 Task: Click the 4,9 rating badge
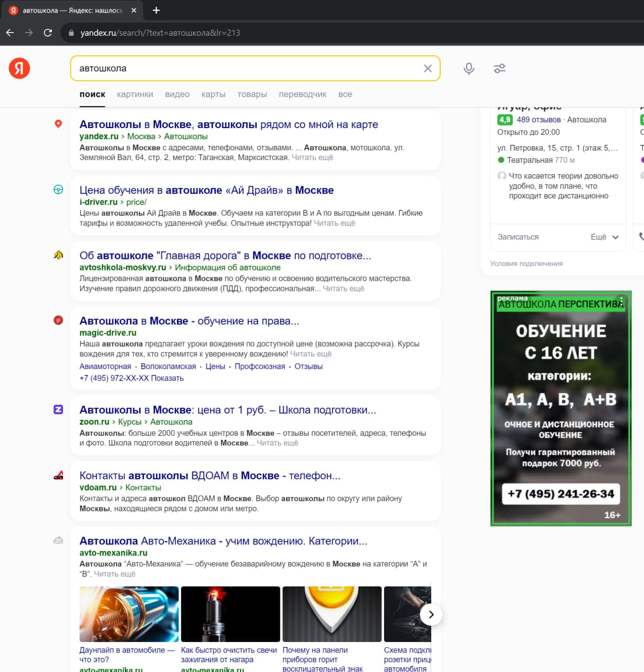click(x=505, y=120)
